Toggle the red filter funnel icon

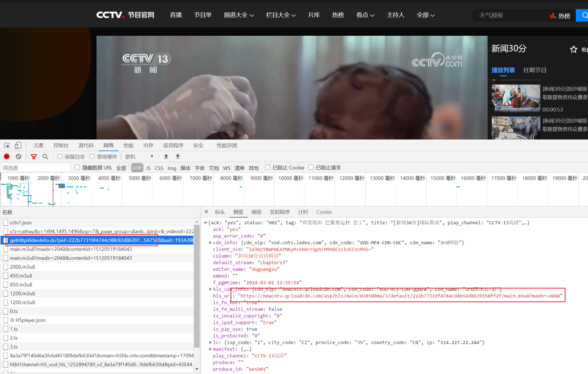click(x=34, y=157)
